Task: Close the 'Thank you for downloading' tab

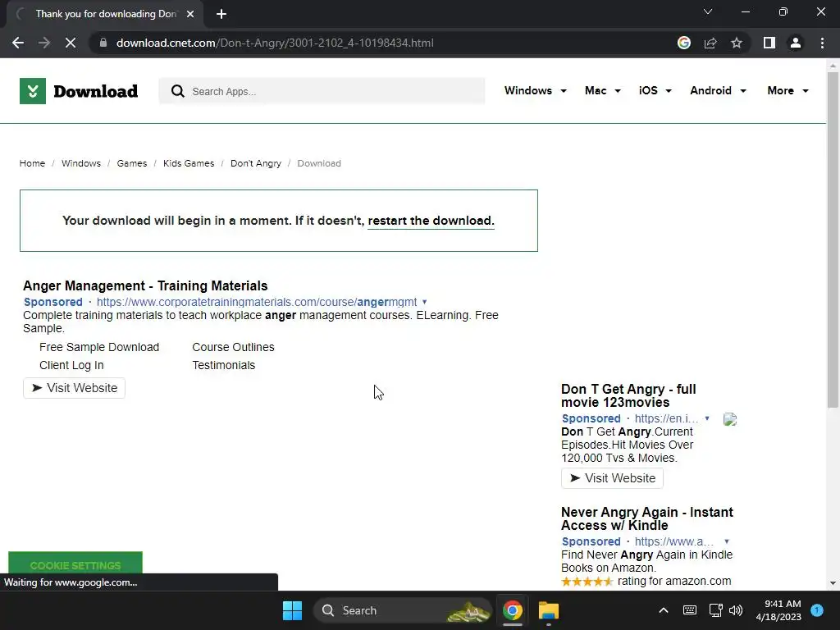Action: tap(190, 14)
